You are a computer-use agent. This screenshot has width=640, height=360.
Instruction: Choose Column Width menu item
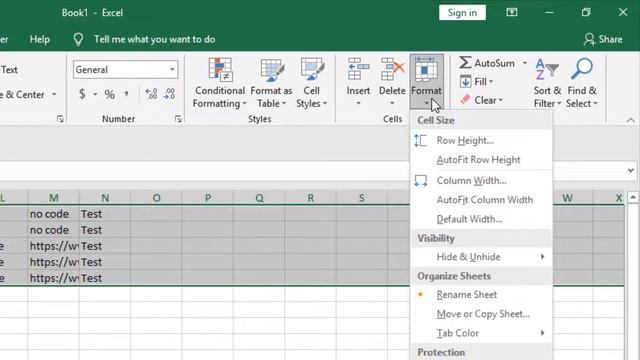pyautogui.click(x=481, y=180)
